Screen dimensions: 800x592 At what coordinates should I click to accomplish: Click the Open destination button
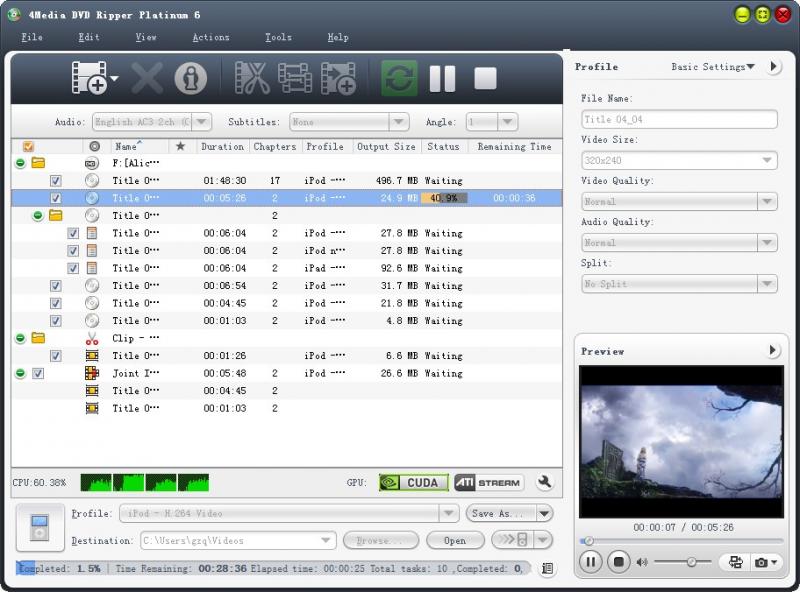(455, 540)
